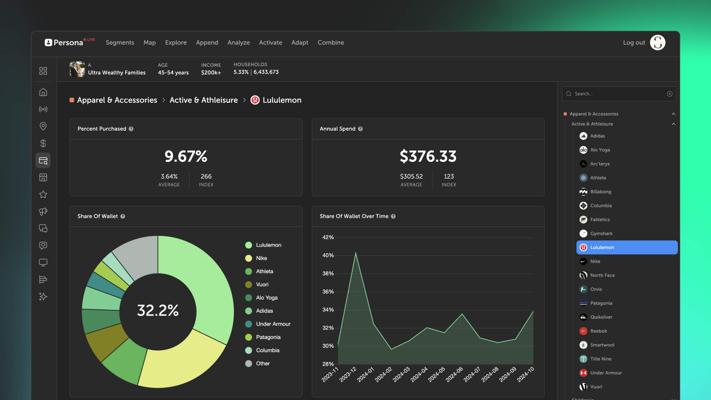Toggle the Nike legend color dot
The image size is (711, 400).
click(248, 258)
